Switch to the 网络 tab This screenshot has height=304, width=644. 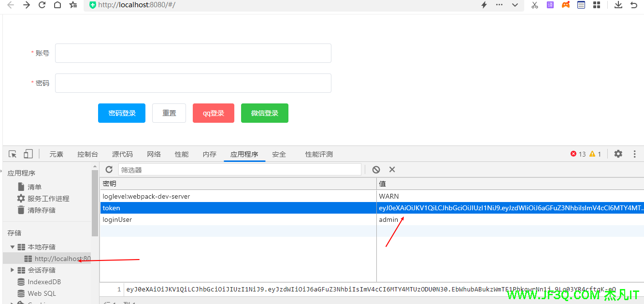[x=154, y=154]
